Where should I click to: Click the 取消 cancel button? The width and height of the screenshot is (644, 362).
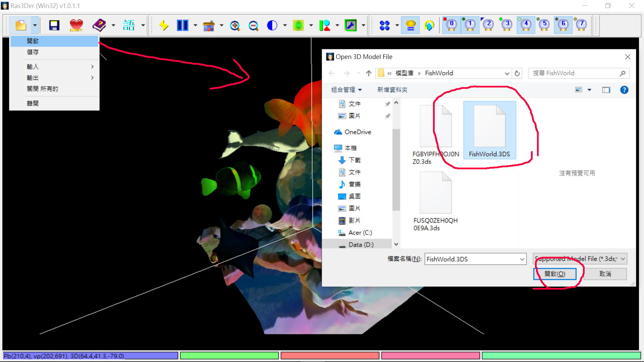(x=605, y=274)
